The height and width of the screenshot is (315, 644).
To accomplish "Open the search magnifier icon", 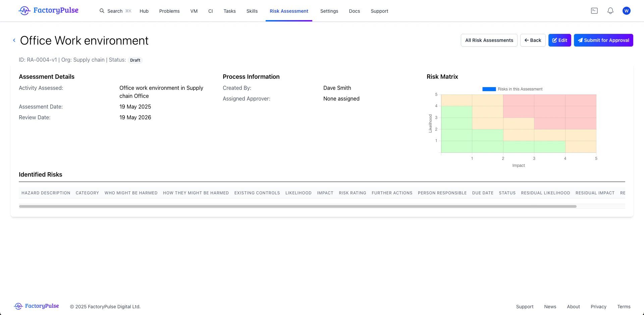I will tap(102, 11).
